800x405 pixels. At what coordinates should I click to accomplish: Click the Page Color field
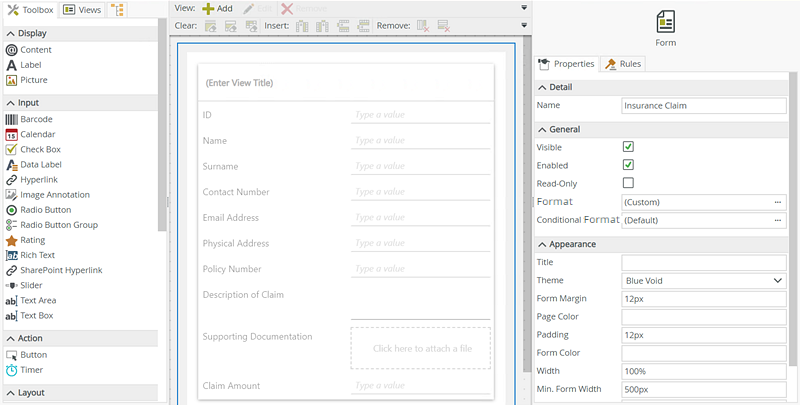[x=704, y=317]
